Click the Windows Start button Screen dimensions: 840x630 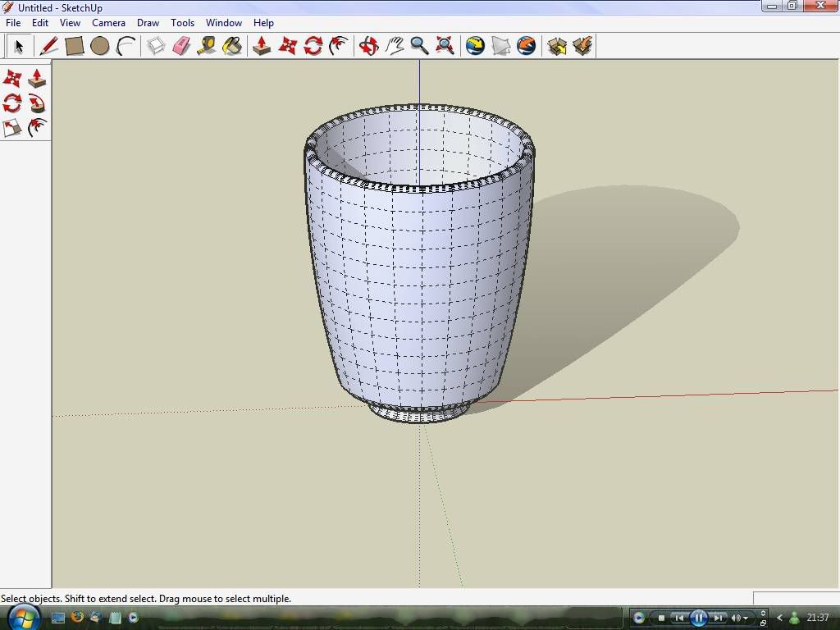coord(23,617)
